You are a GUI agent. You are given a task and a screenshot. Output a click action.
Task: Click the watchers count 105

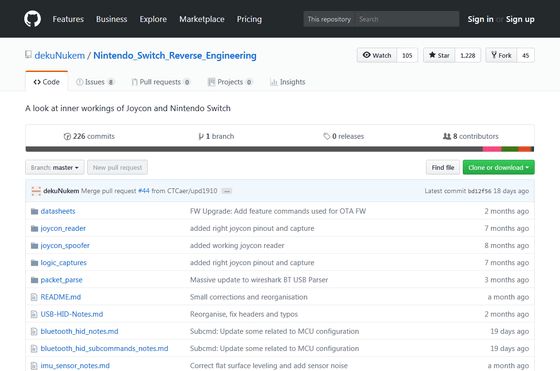[407, 55]
